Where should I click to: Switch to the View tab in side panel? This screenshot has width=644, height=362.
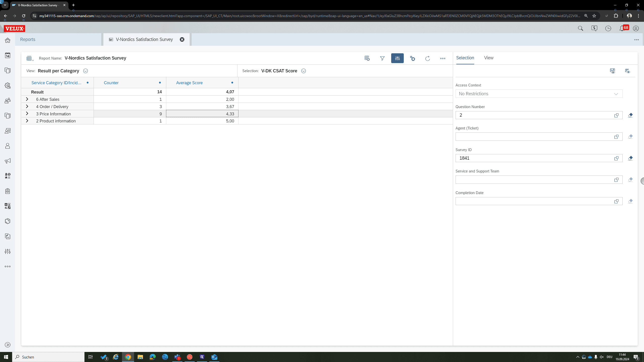click(489, 58)
